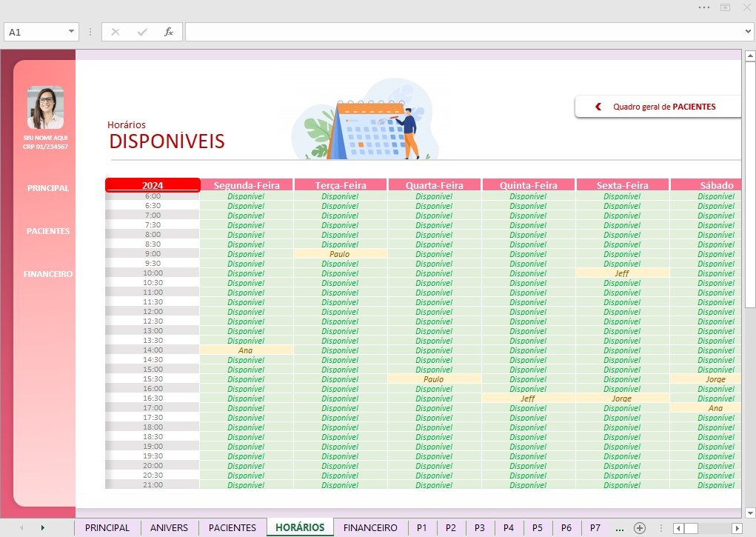Click vertical scrollbar down arrow
The width and height of the screenshot is (756, 537).
click(750, 513)
